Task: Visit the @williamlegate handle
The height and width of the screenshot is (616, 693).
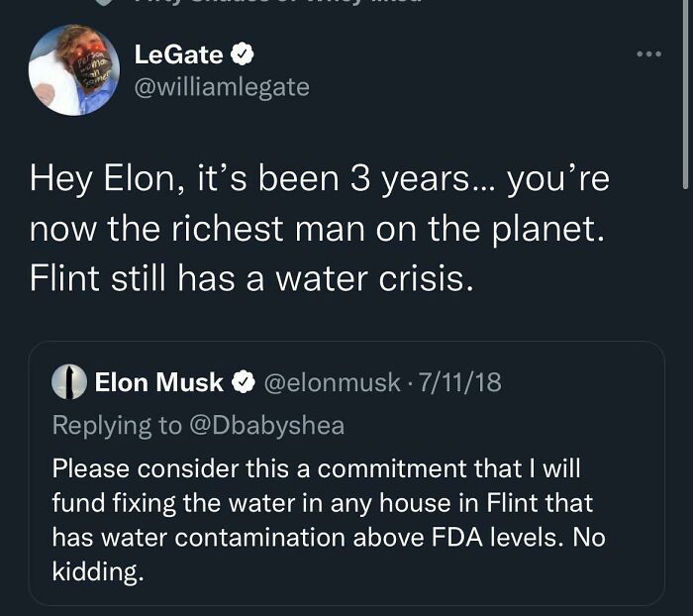Action: coord(221,87)
